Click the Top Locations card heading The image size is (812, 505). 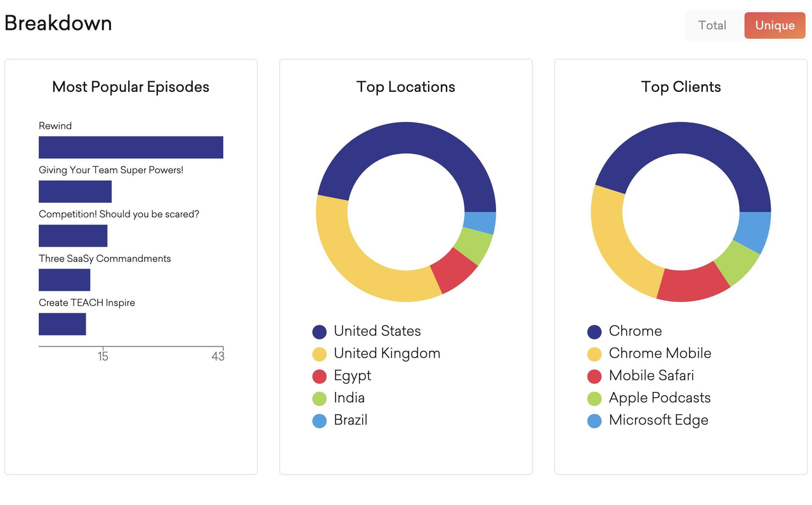pos(405,86)
